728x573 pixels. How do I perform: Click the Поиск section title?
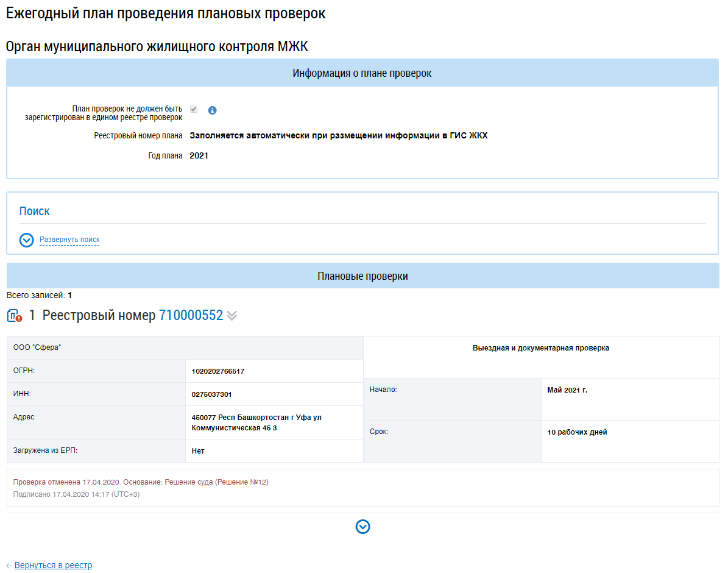pos(35,212)
